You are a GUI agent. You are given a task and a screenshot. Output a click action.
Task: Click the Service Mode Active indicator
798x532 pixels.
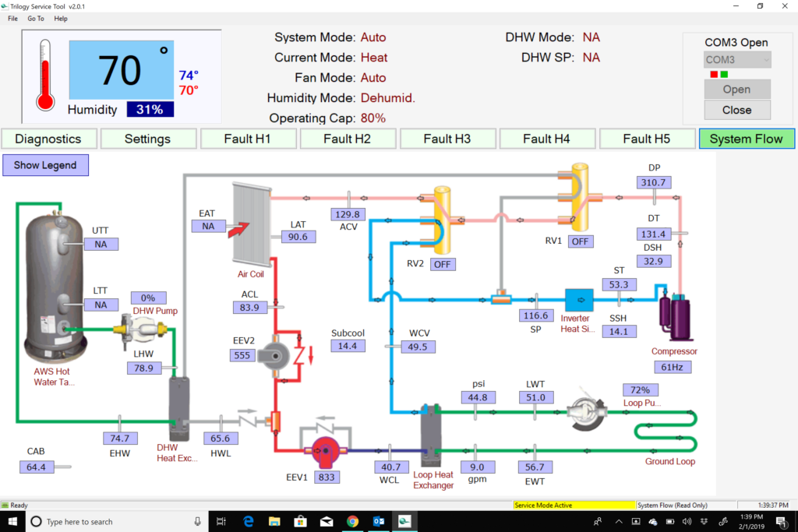click(574, 505)
